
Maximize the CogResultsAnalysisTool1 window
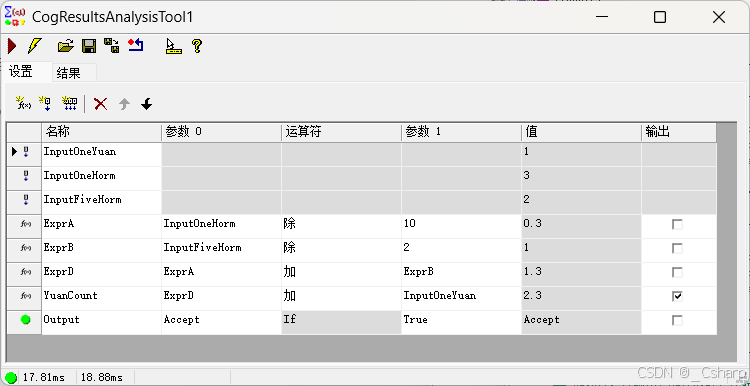coord(660,17)
